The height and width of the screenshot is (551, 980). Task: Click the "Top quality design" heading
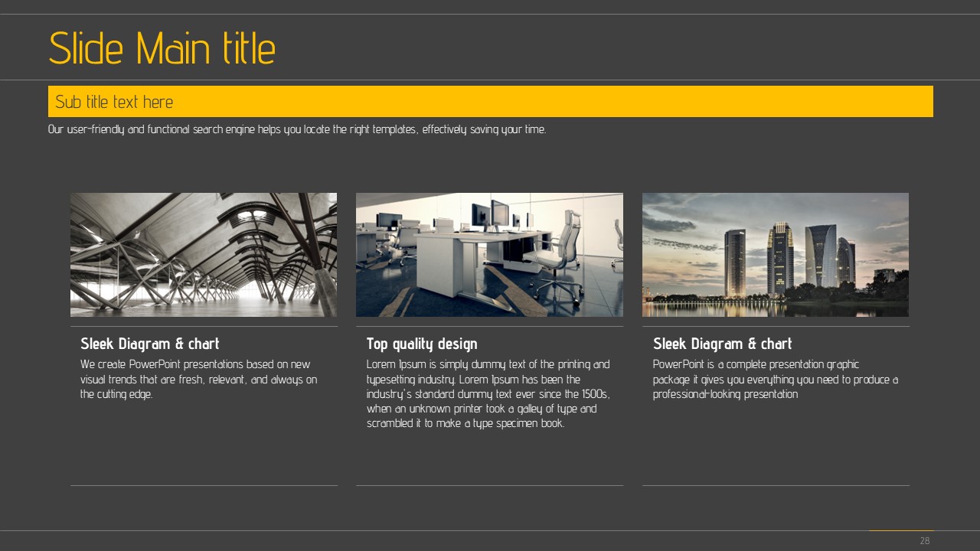pos(422,344)
